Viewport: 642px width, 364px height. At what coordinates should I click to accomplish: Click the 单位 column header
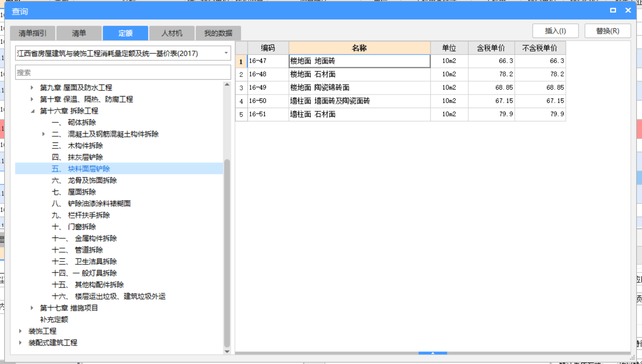(449, 48)
